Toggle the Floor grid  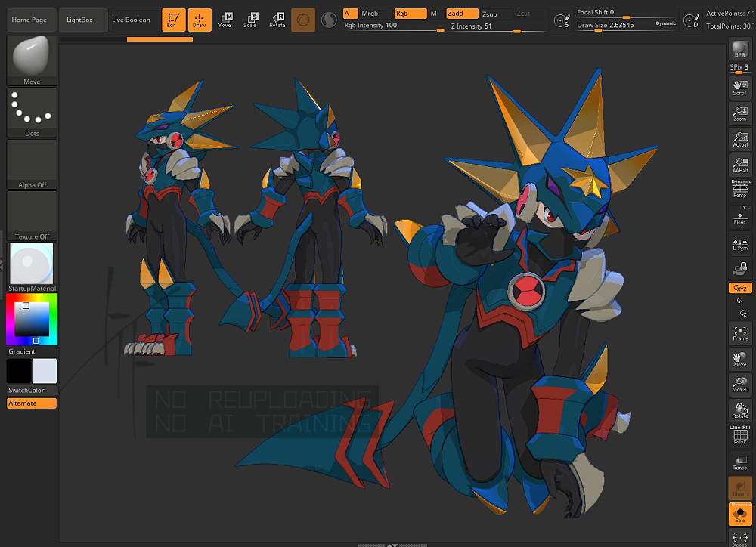click(x=740, y=217)
